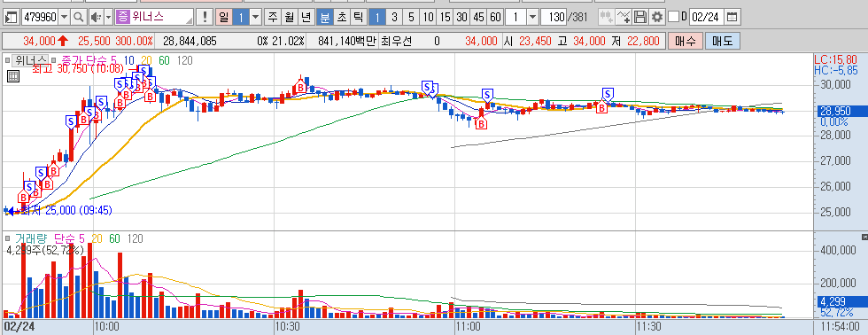Click the 28,844,085 volume figure
Screen dimensions: 868x335
tap(190, 41)
